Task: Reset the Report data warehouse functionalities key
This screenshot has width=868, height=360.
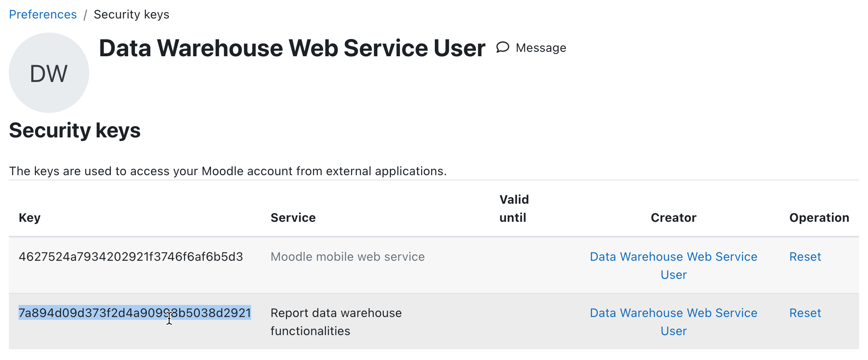Action: (805, 313)
